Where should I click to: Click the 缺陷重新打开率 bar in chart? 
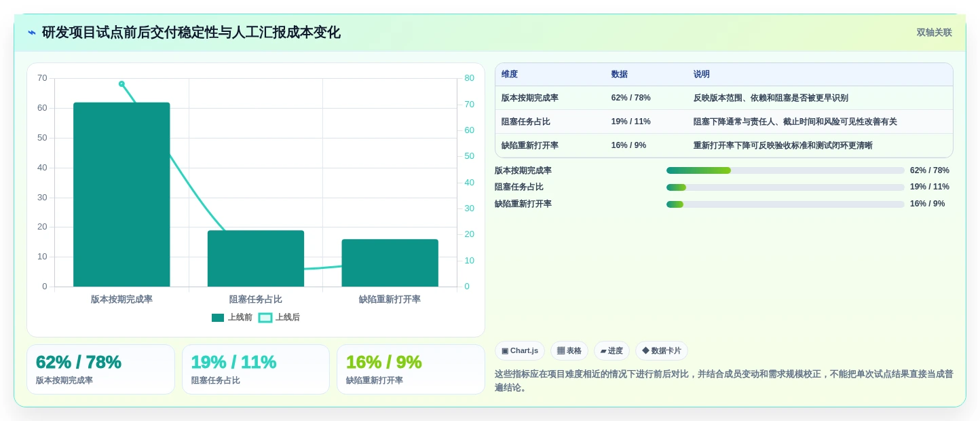tap(390, 263)
